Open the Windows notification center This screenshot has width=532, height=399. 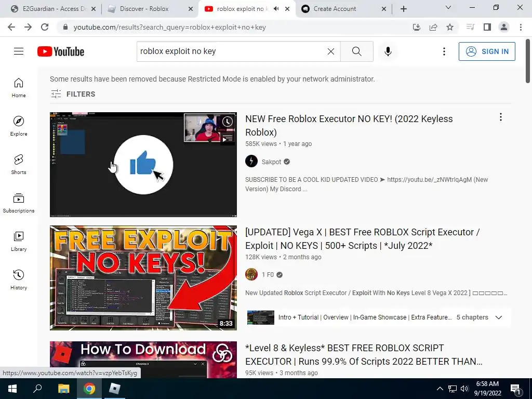point(515,389)
